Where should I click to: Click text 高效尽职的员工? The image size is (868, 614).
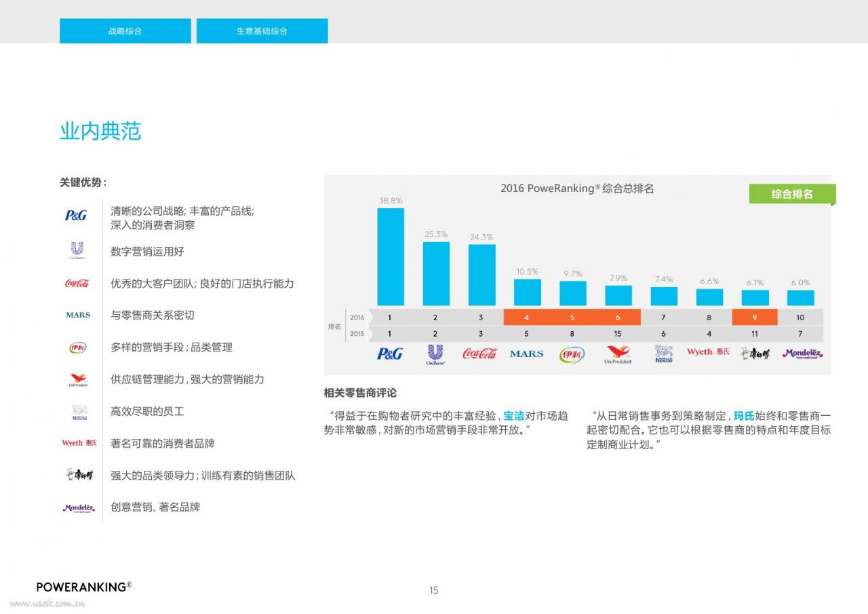[147, 412]
